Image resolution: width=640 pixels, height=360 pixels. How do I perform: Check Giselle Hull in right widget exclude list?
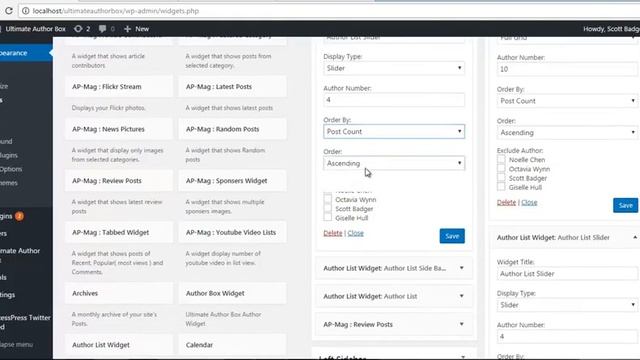pos(501,187)
